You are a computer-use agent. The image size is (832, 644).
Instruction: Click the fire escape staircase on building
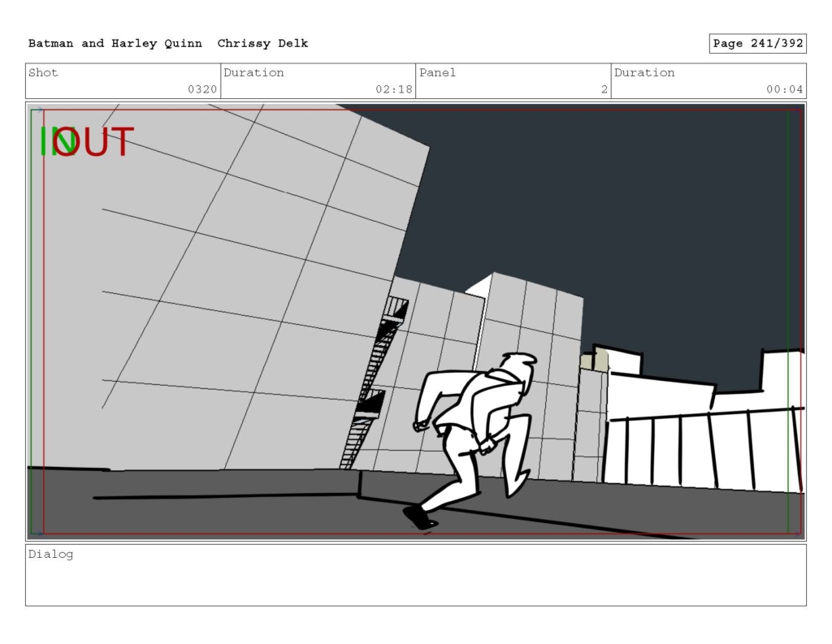coord(374,383)
